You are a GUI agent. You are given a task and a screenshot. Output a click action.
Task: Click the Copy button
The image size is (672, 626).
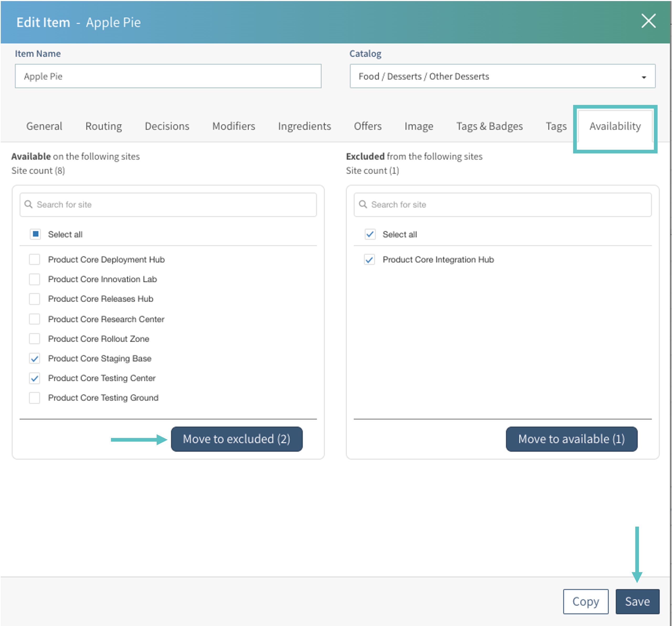pos(585,601)
